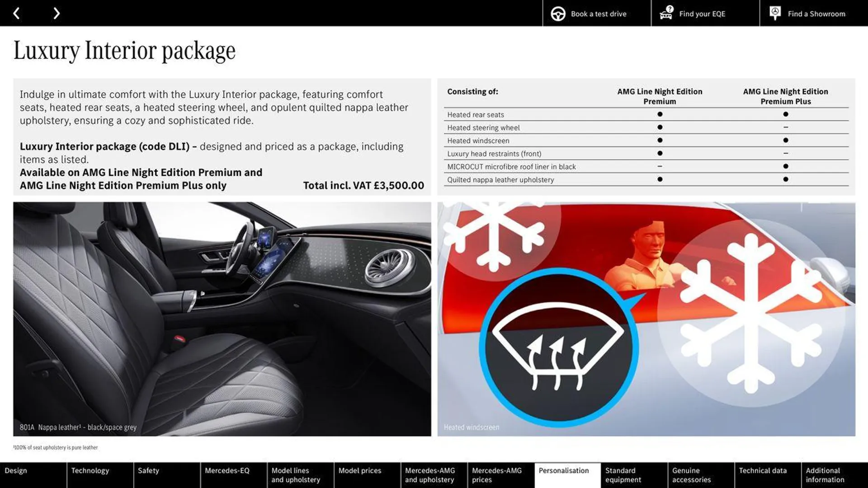This screenshot has width=868, height=488.
Task: Click the upholstery pure leather footnote
Action: (x=55, y=447)
